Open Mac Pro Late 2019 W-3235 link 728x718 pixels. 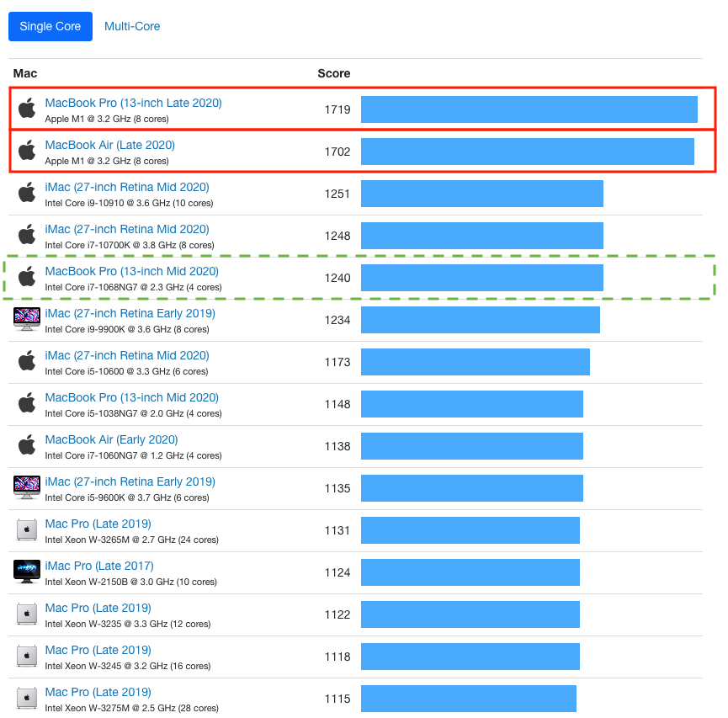[x=98, y=608]
